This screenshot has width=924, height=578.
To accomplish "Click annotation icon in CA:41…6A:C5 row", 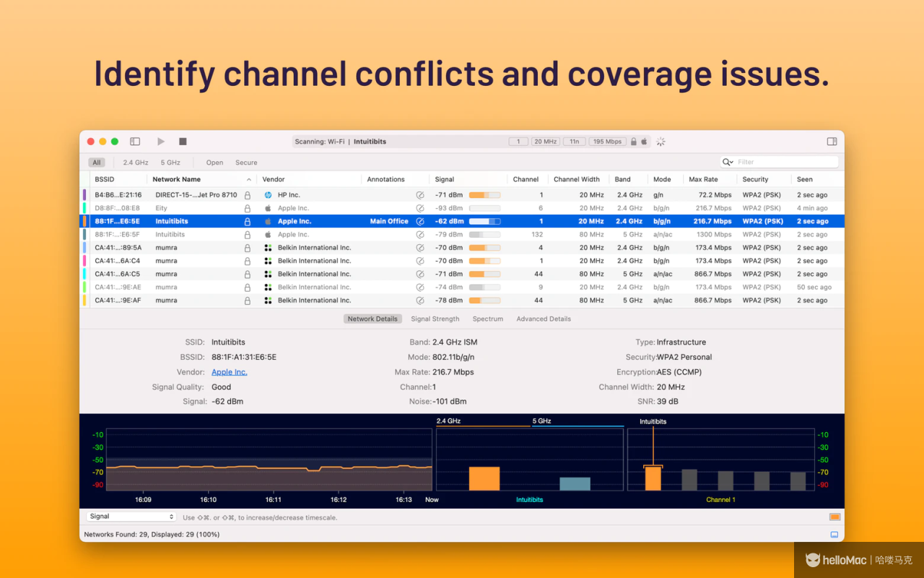I will click(x=420, y=274).
